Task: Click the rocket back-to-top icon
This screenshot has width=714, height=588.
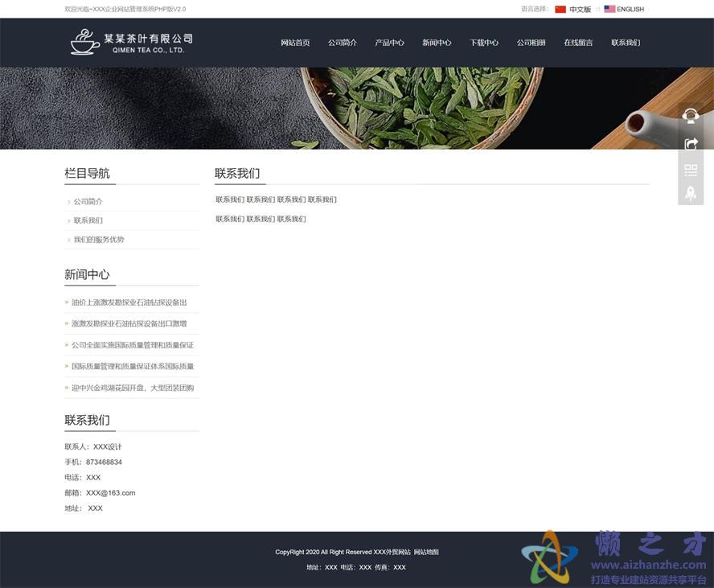Action: point(690,193)
